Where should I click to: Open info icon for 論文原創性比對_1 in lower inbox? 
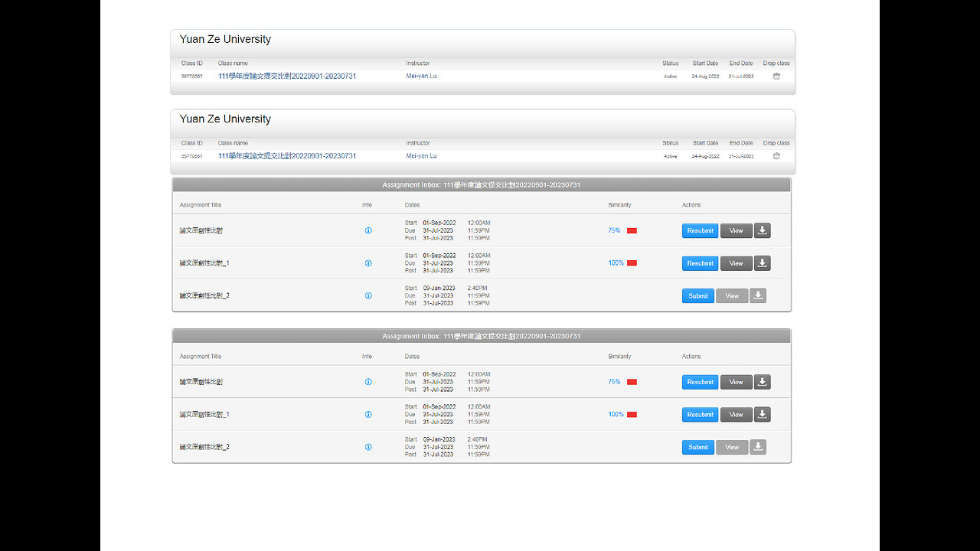coord(368,415)
